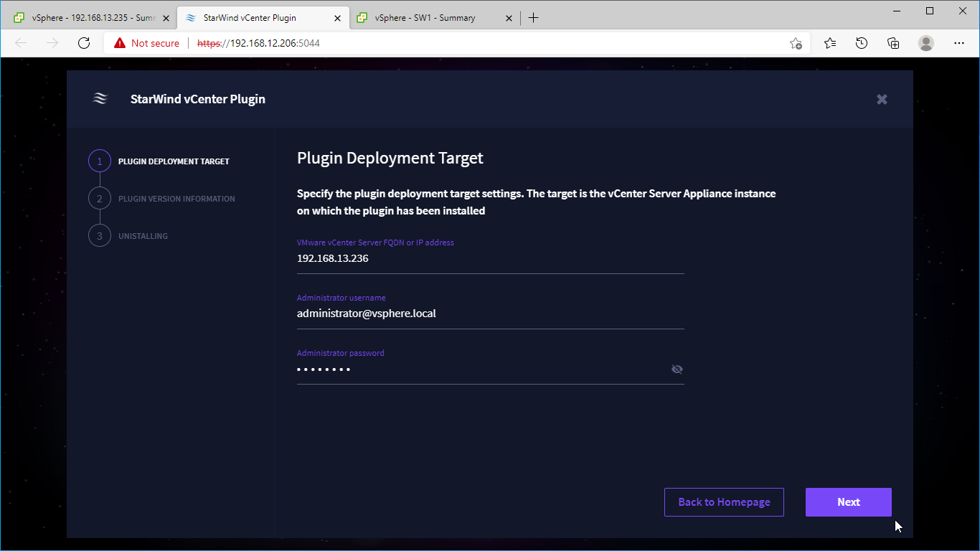Add page to favorites star icon
Viewport: 980px width, 551px height.
(x=796, y=43)
